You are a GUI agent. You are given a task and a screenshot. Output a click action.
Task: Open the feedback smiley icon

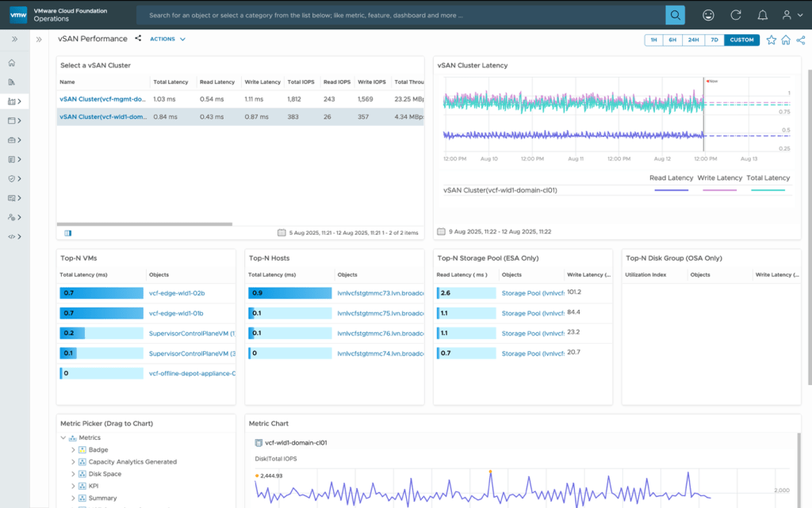pyautogui.click(x=708, y=15)
